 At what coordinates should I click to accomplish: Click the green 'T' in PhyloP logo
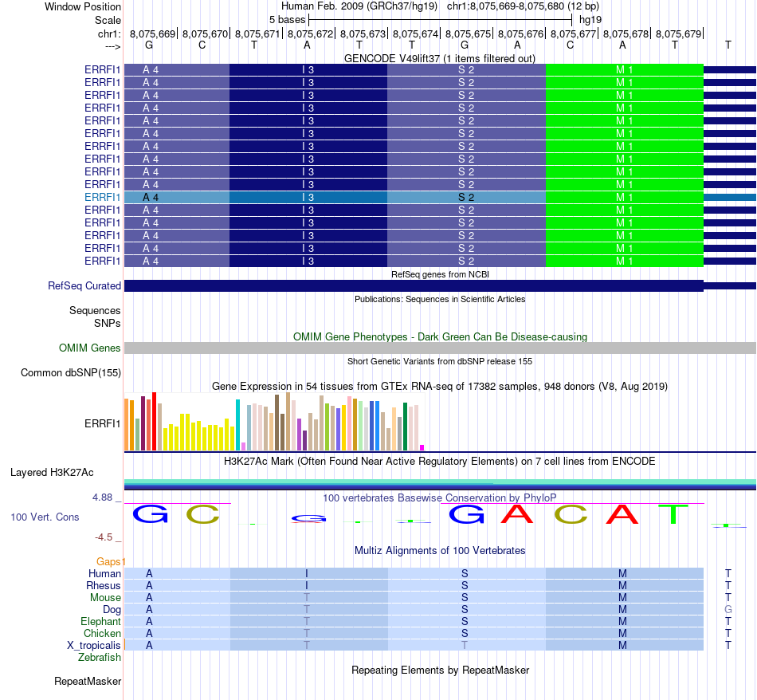(x=673, y=514)
